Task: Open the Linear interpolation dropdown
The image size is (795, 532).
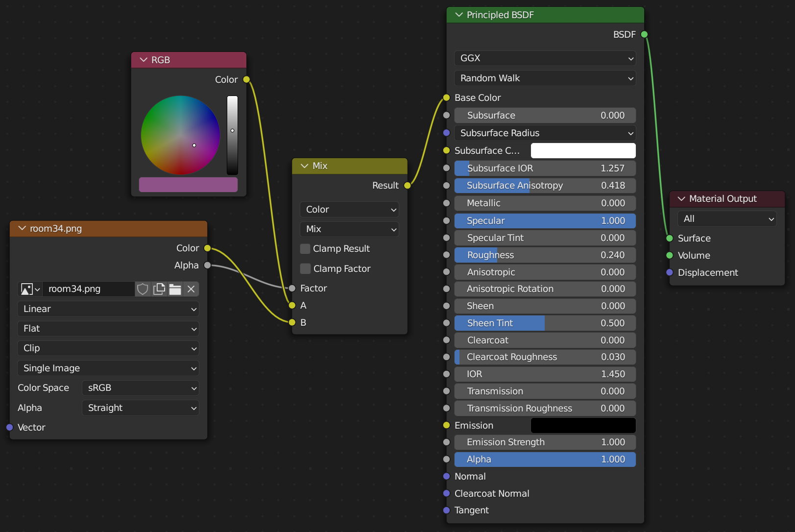Action: (x=108, y=309)
